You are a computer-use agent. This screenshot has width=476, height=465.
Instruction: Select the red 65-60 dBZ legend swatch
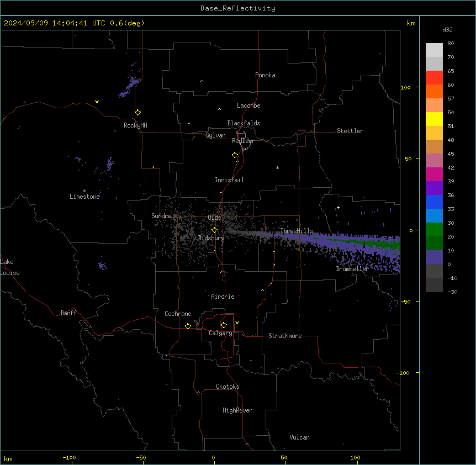pos(434,77)
